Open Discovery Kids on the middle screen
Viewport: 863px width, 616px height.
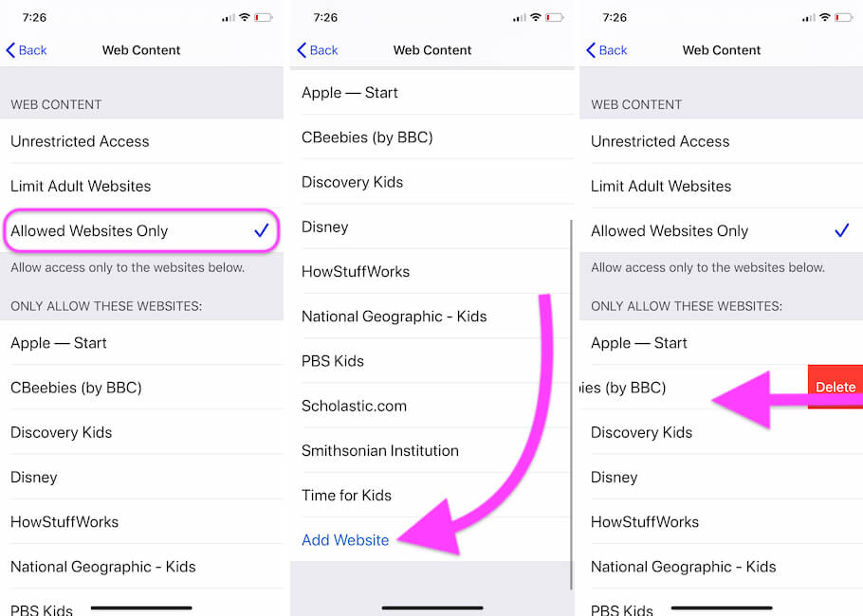pyautogui.click(x=432, y=182)
